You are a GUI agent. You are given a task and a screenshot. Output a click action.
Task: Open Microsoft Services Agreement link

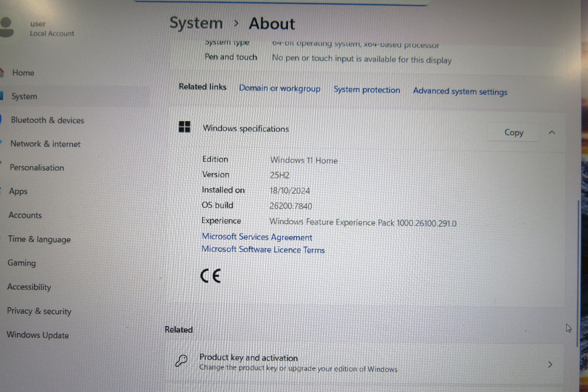(257, 237)
